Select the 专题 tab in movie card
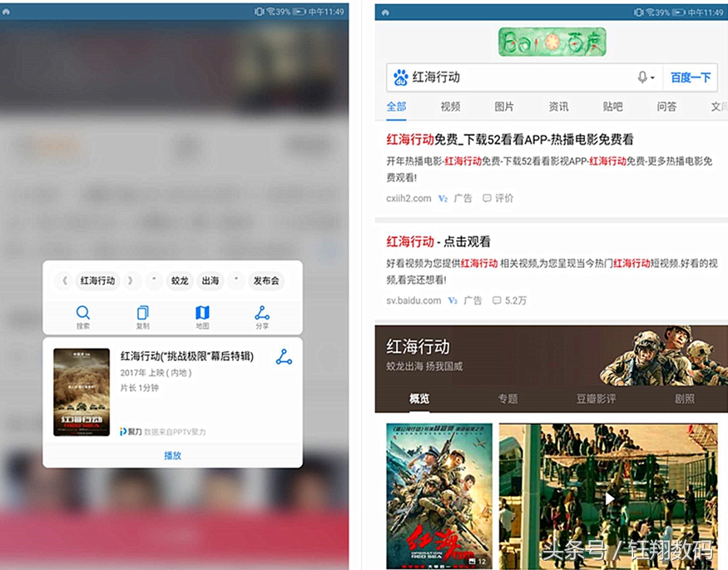The image size is (728, 570). pyautogui.click(x=508, y=399)
